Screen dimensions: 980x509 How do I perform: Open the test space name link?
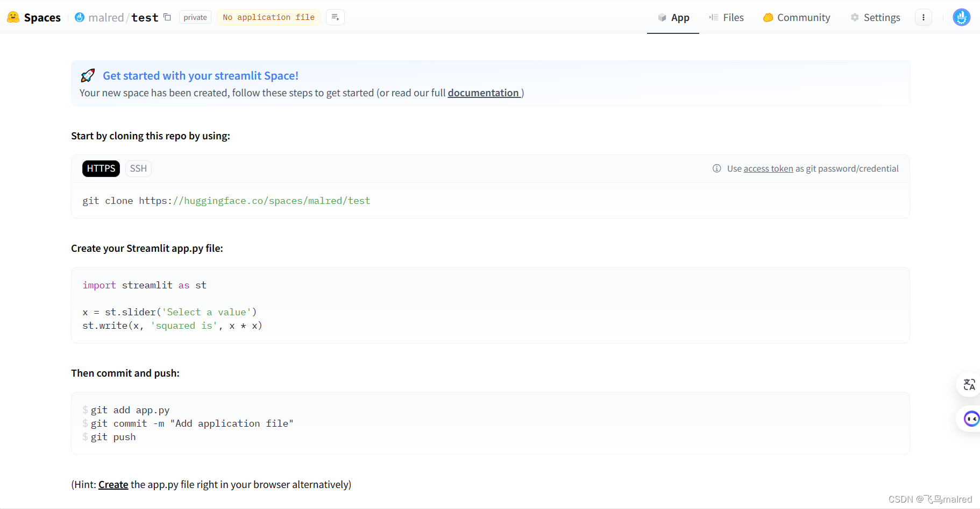145,17
